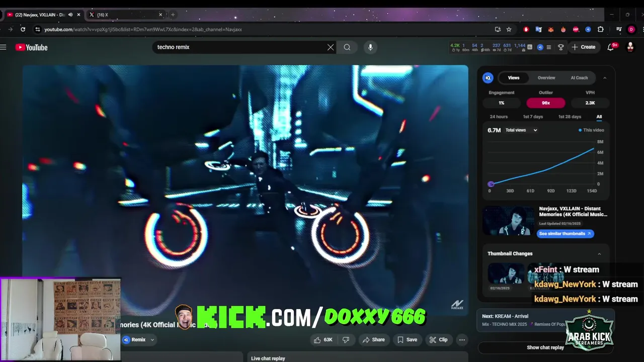Go to the YouTube home logo
Image resolution: width=644 pixels, height=362 pixels.
click(31, 47)
